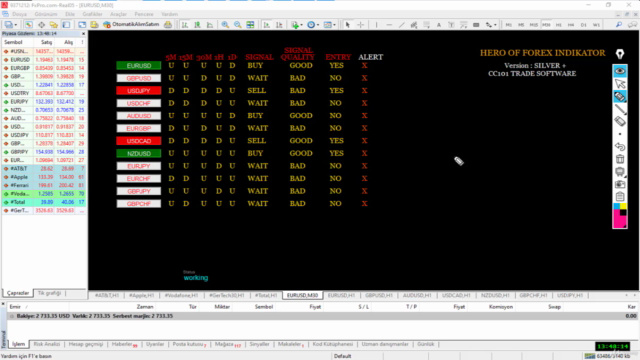Viewport: 640px width, 360px height.
Task: Toggle the Terminal panel toolbar icon
Action: (x=66, y=25)
